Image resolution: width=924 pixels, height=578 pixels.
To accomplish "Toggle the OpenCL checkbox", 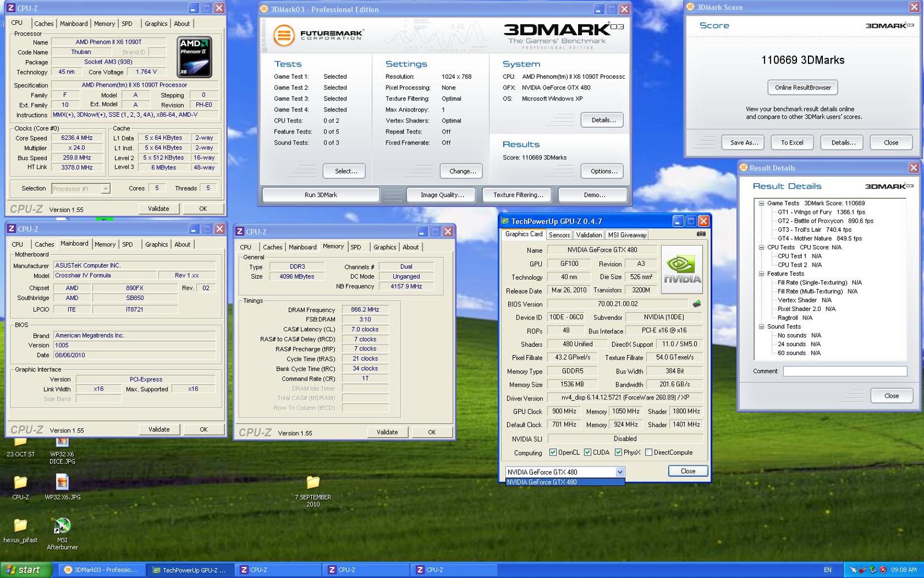I will coord(553,453).
